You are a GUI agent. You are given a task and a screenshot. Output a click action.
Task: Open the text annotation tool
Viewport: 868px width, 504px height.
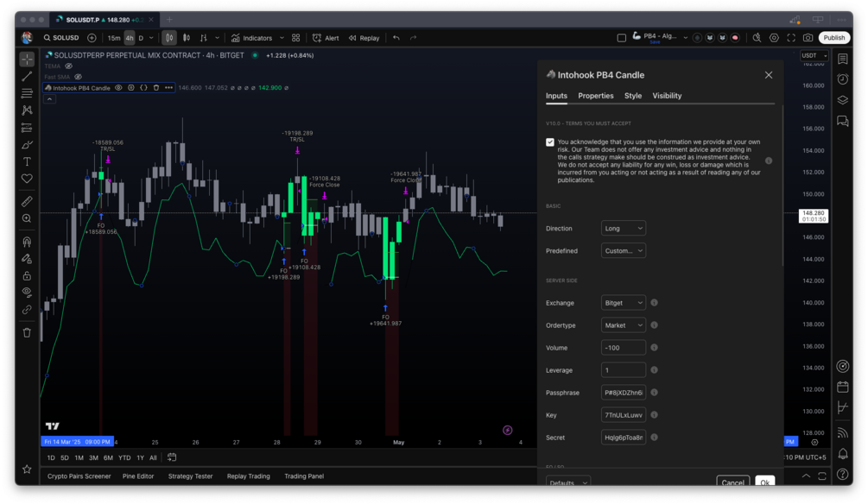click(x=27, y=161)
